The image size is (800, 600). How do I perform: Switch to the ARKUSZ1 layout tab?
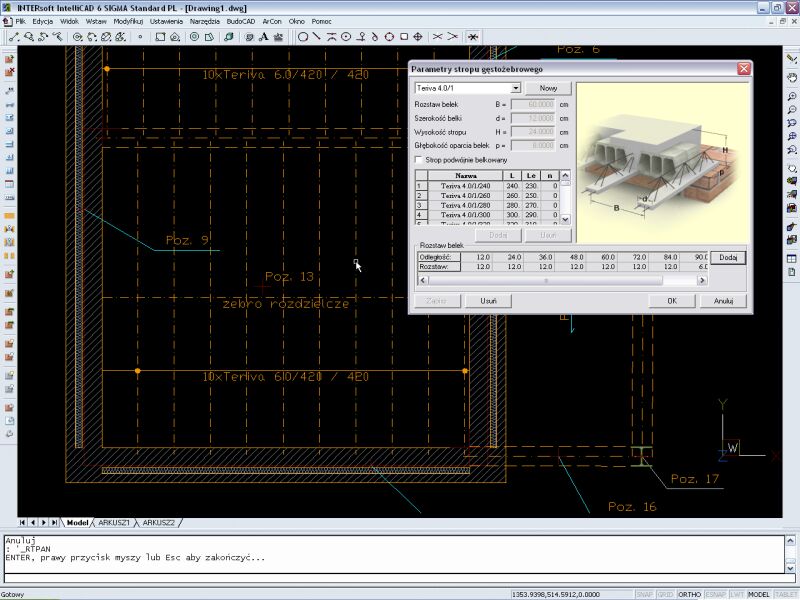tap(114, 523)
